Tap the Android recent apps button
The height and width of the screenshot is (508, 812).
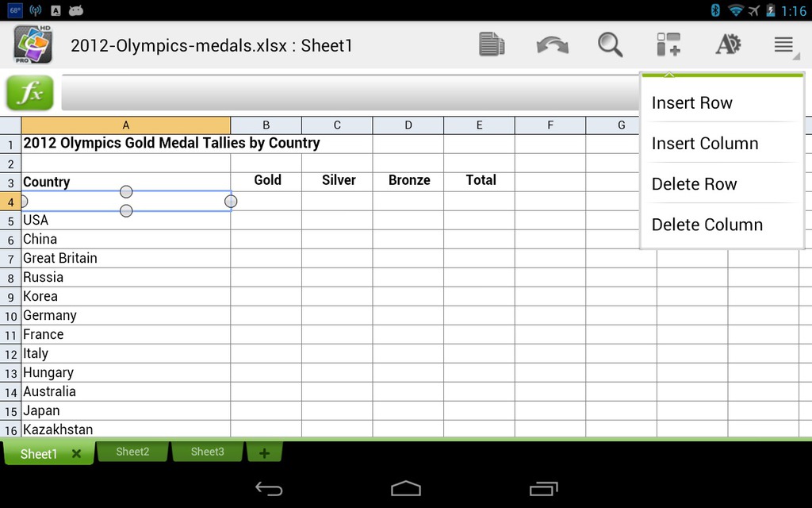point(543,488)
